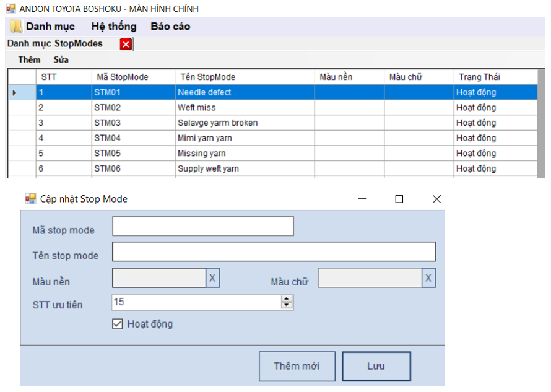The height and width of the screenshot is (392, 551).
Task: Clear the Màu chữ color with X
Action: 428,278
